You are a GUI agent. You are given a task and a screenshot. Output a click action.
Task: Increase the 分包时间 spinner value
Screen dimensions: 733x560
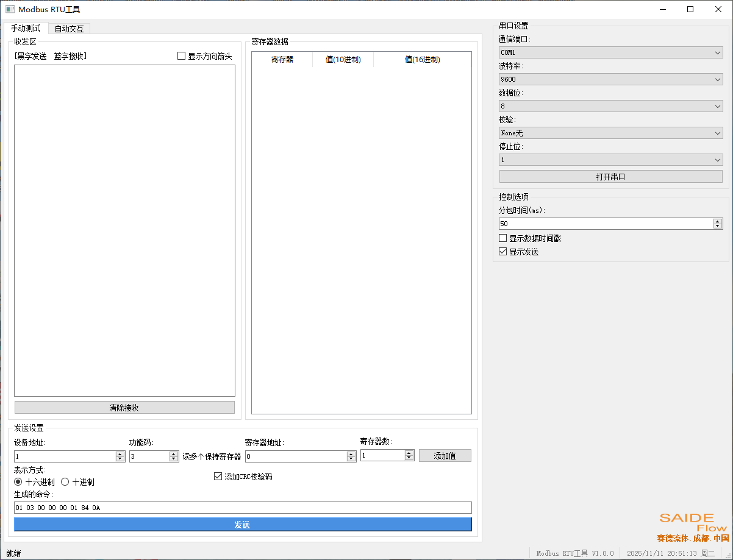tap(717, 221)
